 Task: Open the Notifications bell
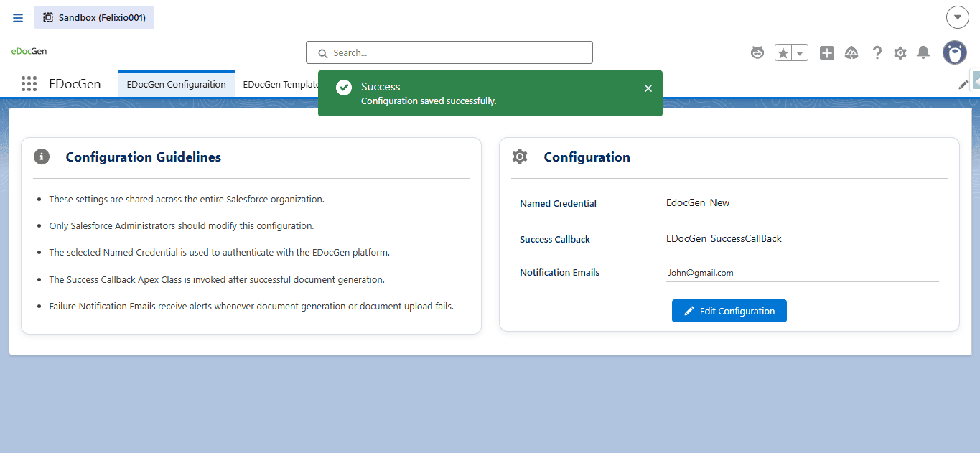tap(924, 52)
